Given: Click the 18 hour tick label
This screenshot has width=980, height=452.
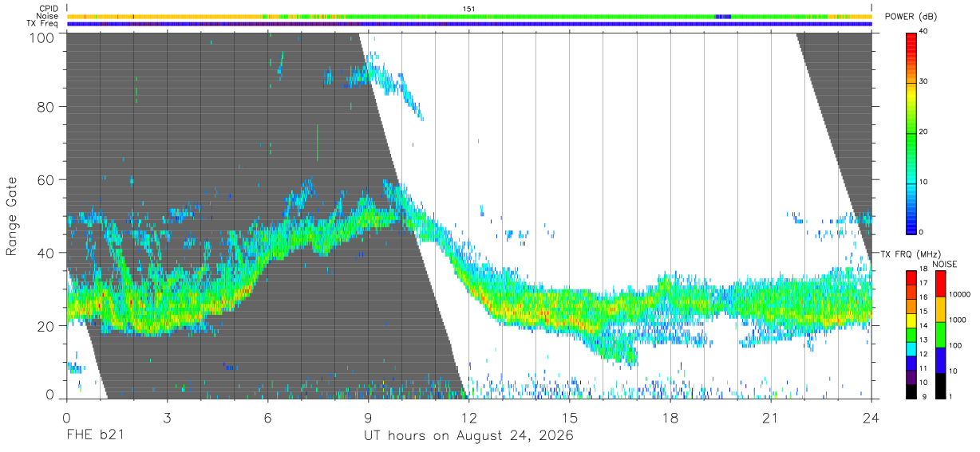Looking at the screenshot, I should coord(670,417).
